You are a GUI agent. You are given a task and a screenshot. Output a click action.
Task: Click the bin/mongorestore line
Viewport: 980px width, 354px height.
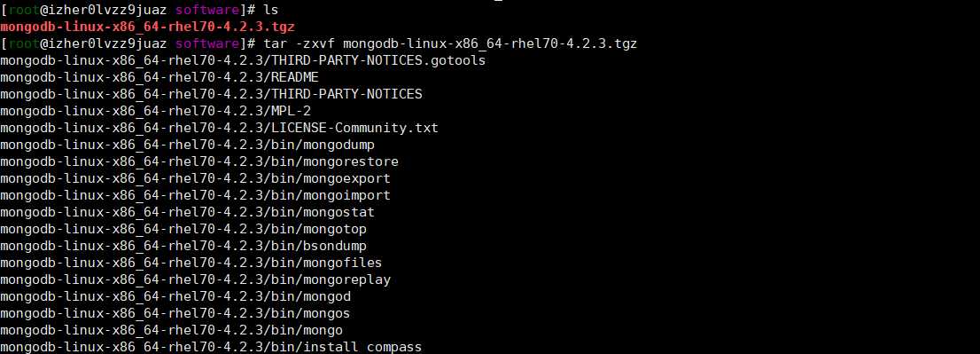pos(199,162)
